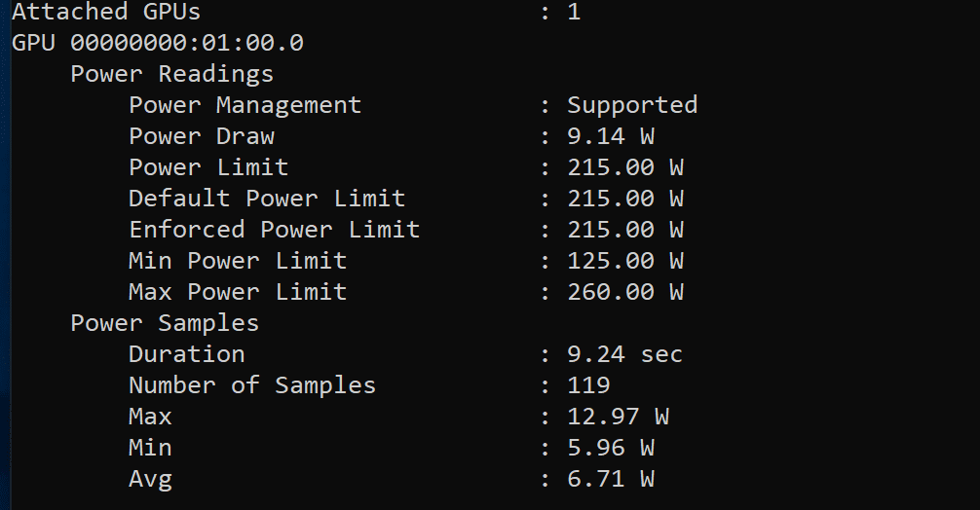The image size is (980, 510).
Task: Click the Duration value 9.24 sec
Action: tap(625, 355)
